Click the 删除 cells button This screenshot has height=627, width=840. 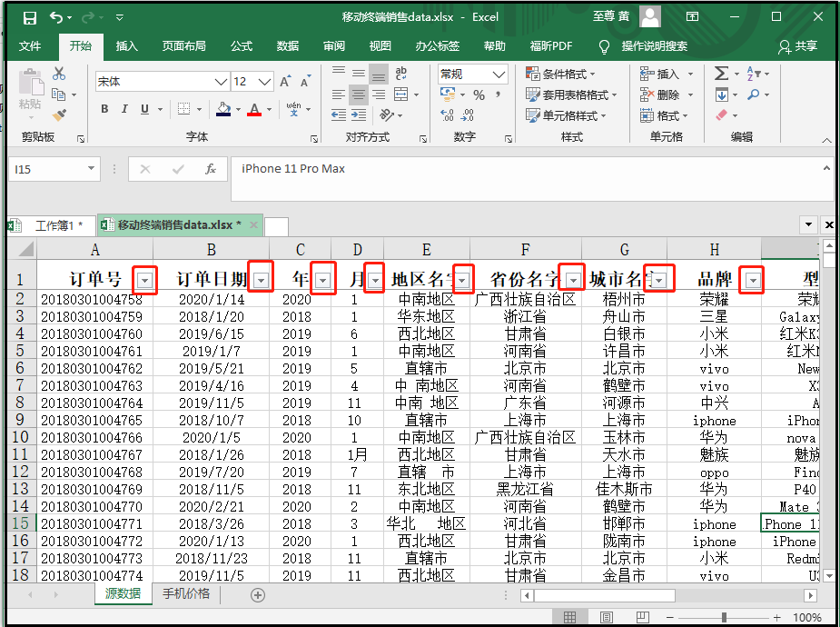(667, 95)
